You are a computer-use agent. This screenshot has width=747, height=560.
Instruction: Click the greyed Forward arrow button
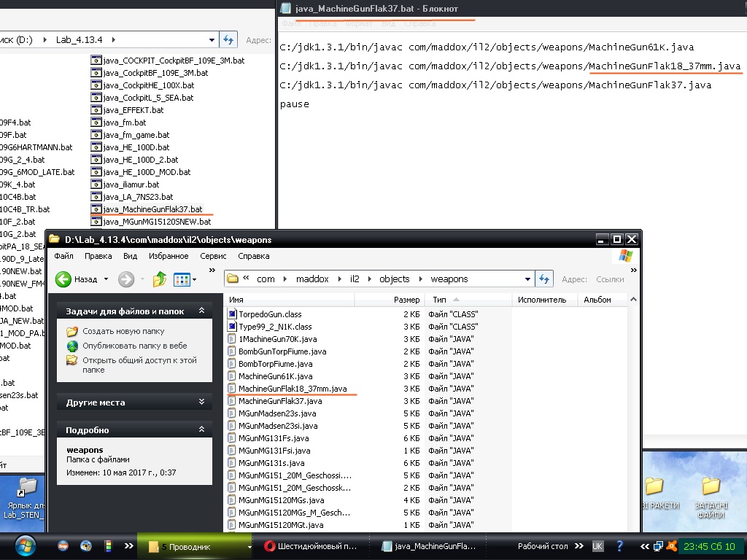coord(126,279)
